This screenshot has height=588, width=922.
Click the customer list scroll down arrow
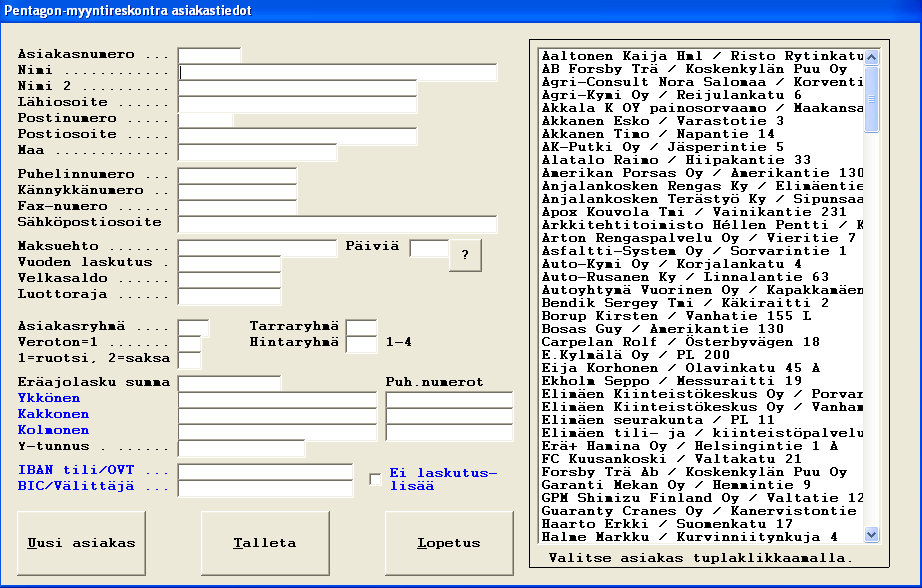pos(870,535)
